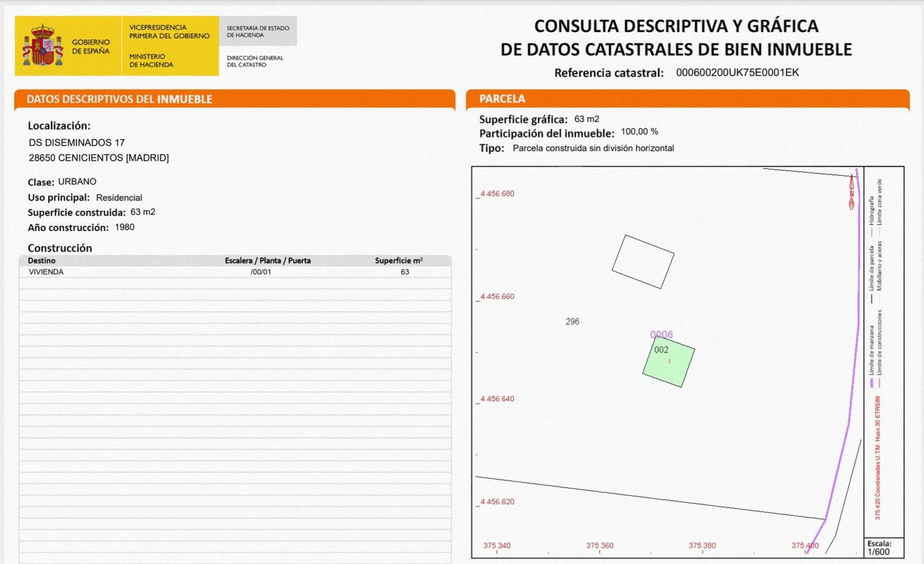This screenshot has width=924, height=564.
Task: Select the empty building outline on map
Action: [x=643, y=262]
